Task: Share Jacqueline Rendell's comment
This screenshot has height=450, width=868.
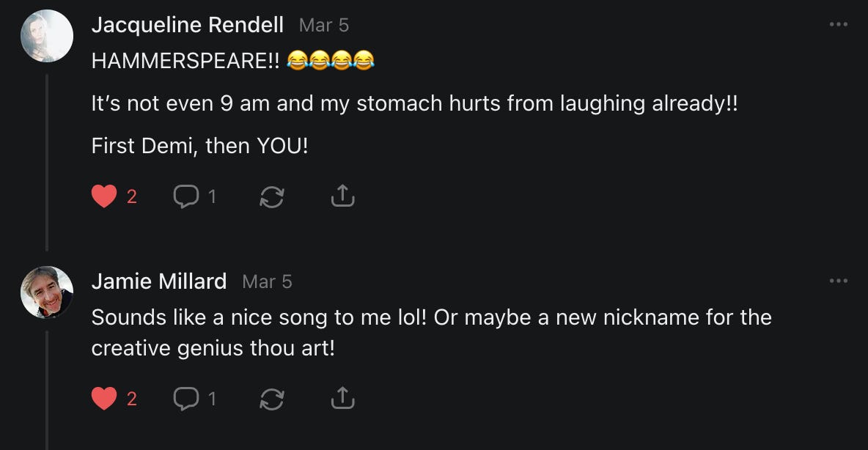Action: coord(342,196)
